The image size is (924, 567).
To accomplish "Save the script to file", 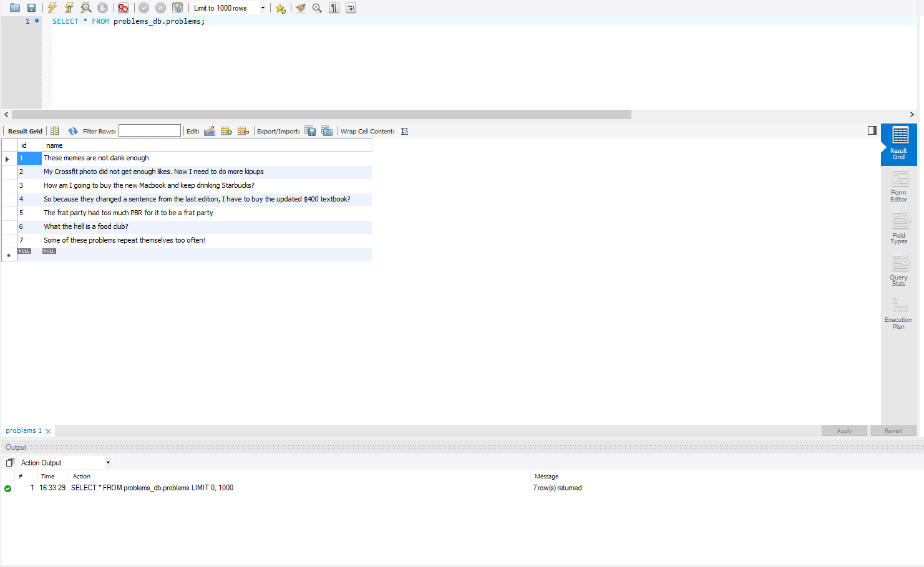I will click(x=31, y=8).
